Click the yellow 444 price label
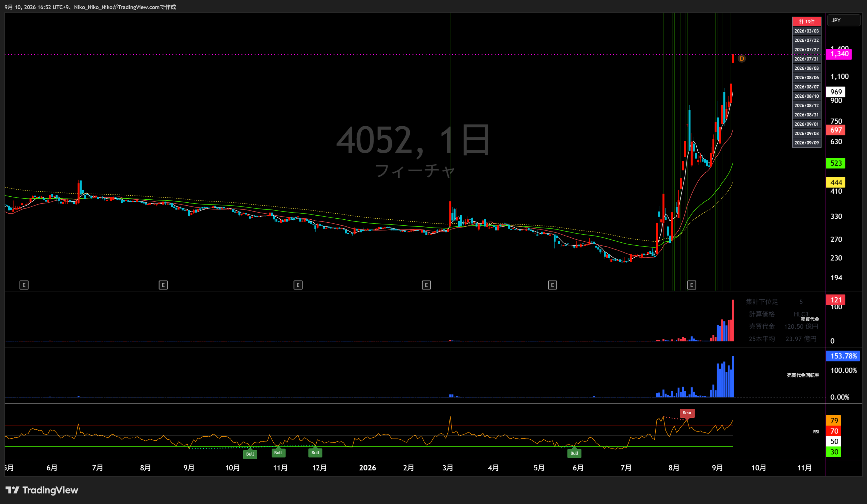The image size is (867, 504). pyautogui.click(x=836, y=182)
